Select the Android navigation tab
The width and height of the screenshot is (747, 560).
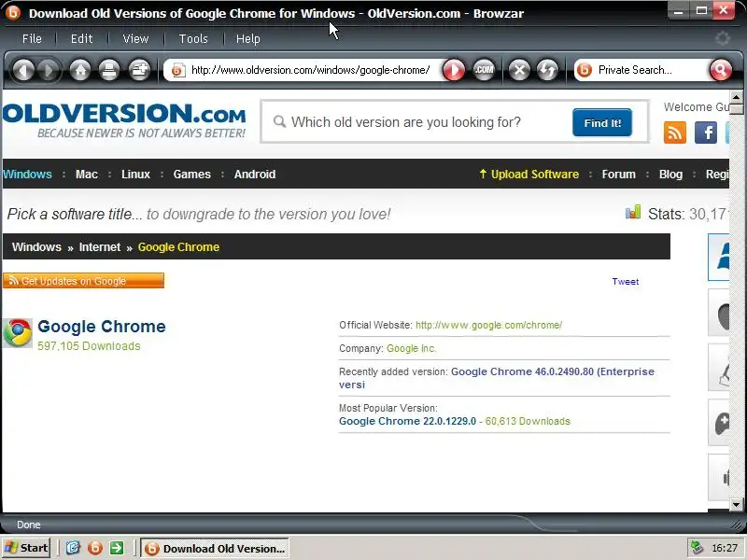pos(255,175)
